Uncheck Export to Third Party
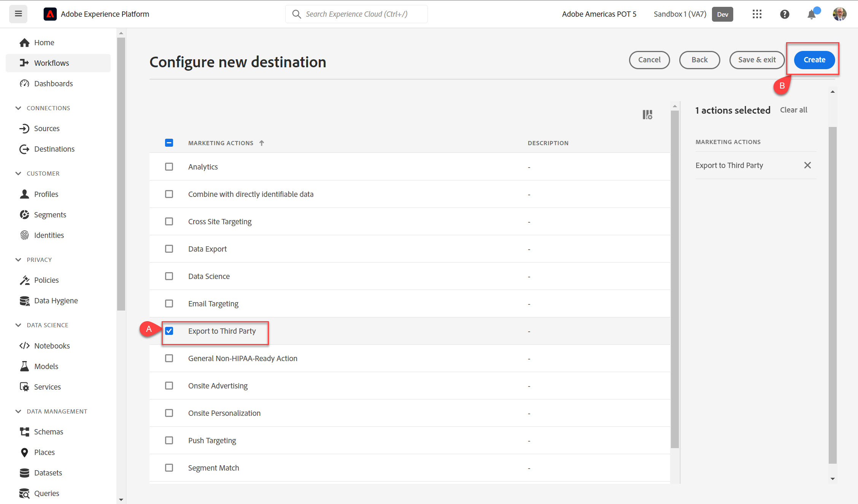The image size is (858, 504). tap(169, 331)
